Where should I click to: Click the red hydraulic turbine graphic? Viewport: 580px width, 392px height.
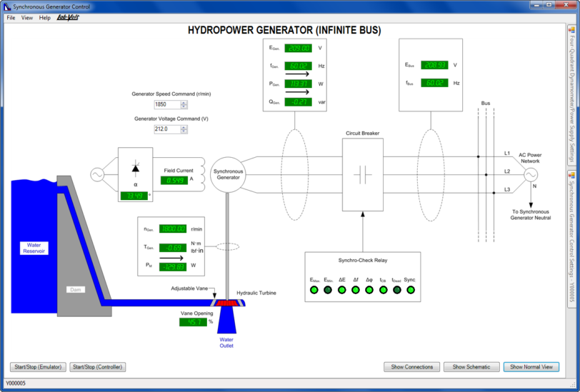226,303
